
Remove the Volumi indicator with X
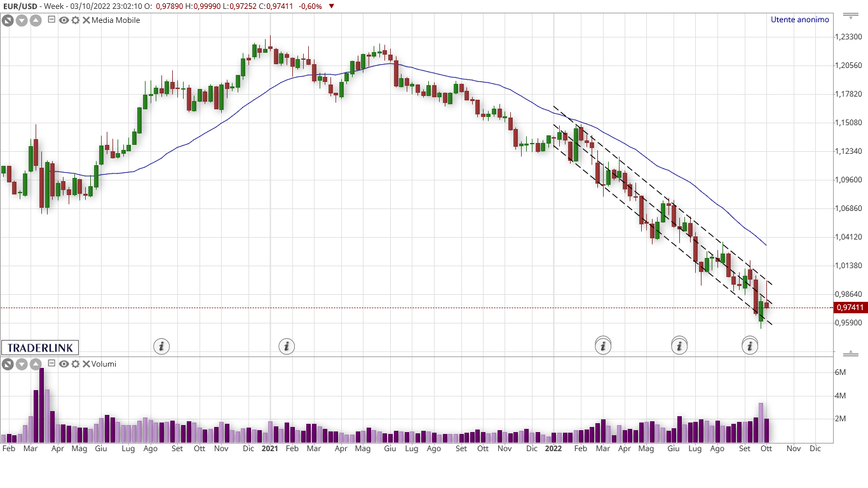[x=85, y=364]
